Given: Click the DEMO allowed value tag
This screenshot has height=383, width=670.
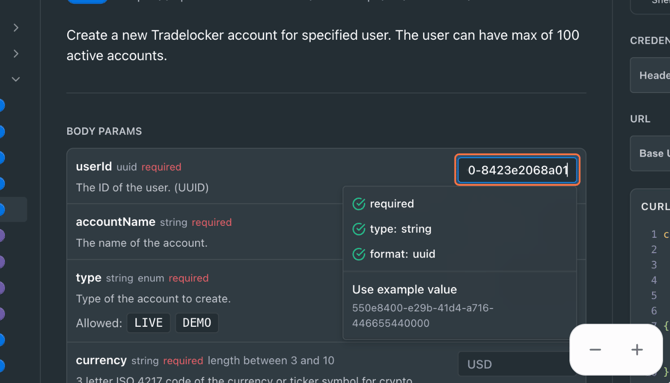Looking at the screenshot, I should coord(197,323).
